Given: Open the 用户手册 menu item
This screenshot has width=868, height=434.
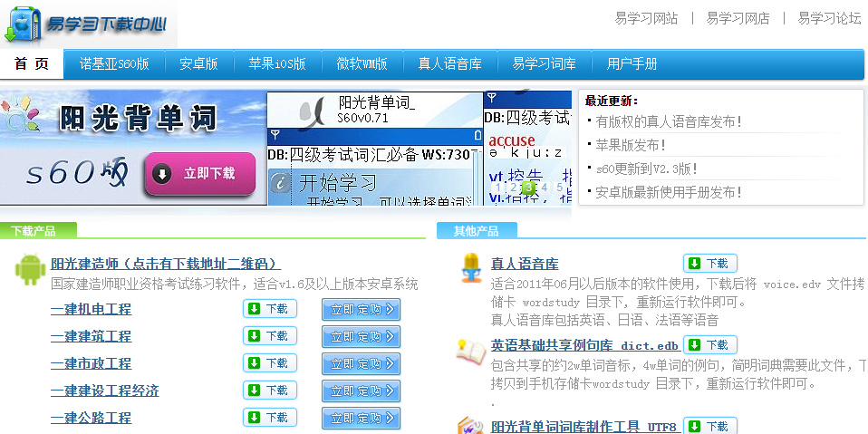Looking at the screenshot, I should [x=632, y=64].
